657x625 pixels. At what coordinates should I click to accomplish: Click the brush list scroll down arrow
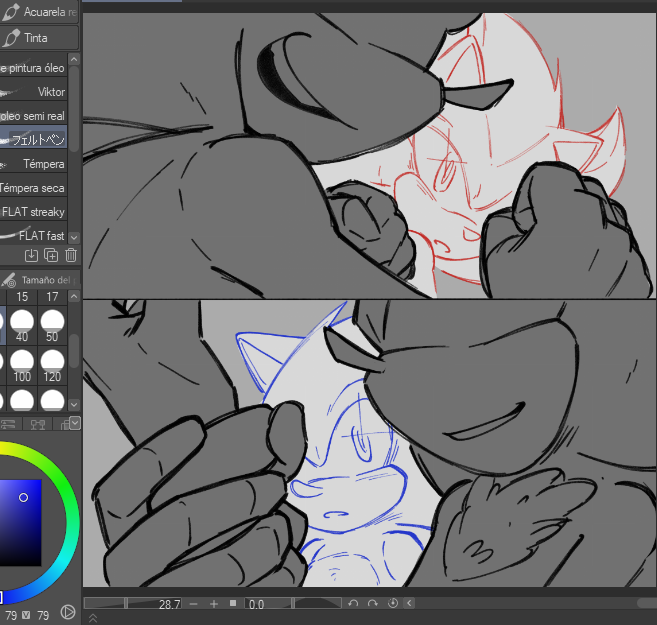click(x=74, y=238)
